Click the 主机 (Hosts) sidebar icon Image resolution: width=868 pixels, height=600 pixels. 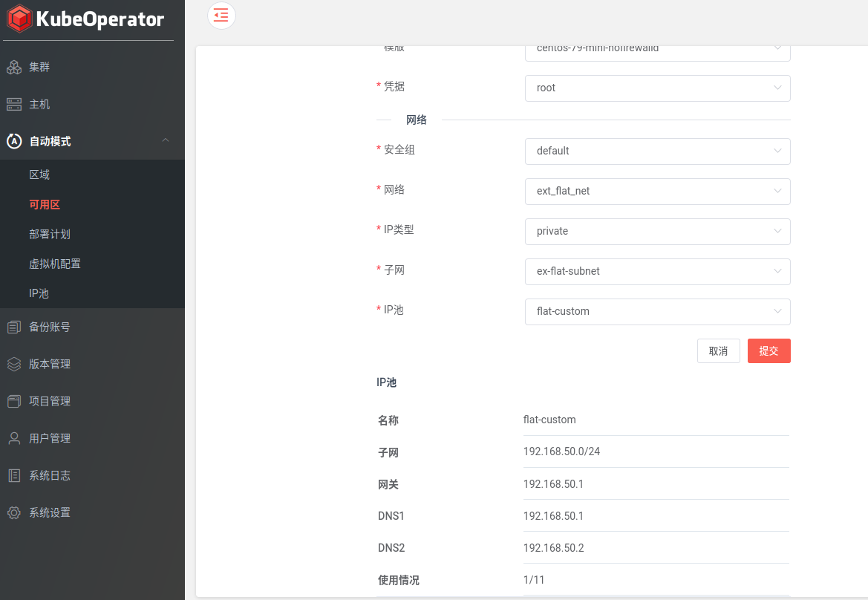[14, 104]
